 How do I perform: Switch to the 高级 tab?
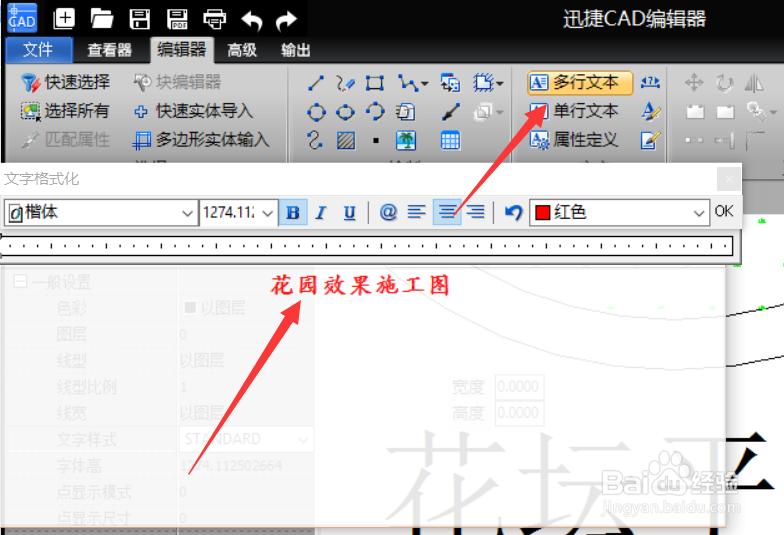(x=242, y=50)
